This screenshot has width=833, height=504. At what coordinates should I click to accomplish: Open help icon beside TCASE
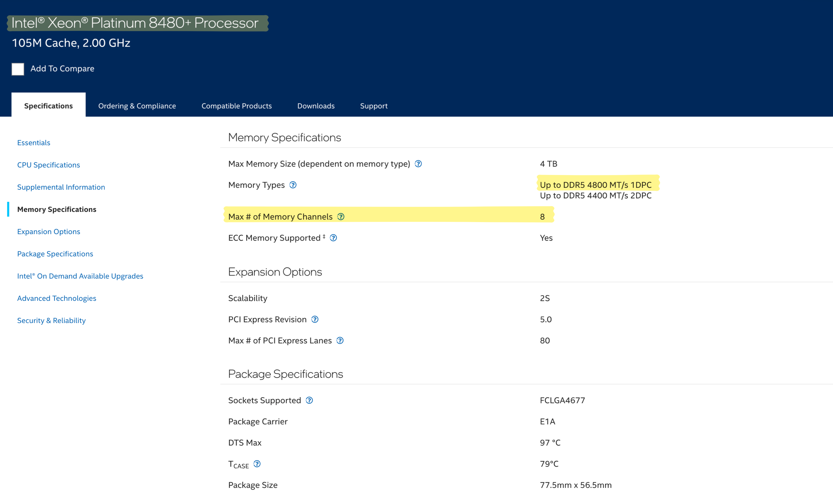click(257, 464)
